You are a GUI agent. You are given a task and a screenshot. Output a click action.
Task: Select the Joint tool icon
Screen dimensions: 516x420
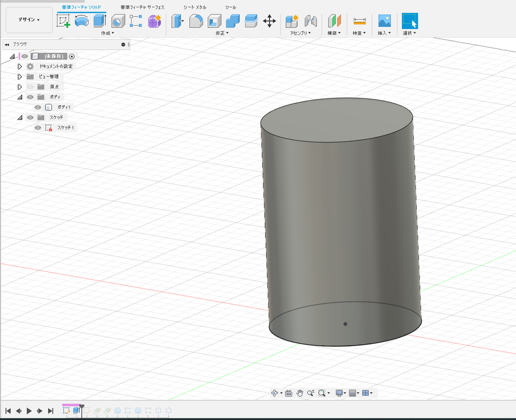click(x=310, y=21)
